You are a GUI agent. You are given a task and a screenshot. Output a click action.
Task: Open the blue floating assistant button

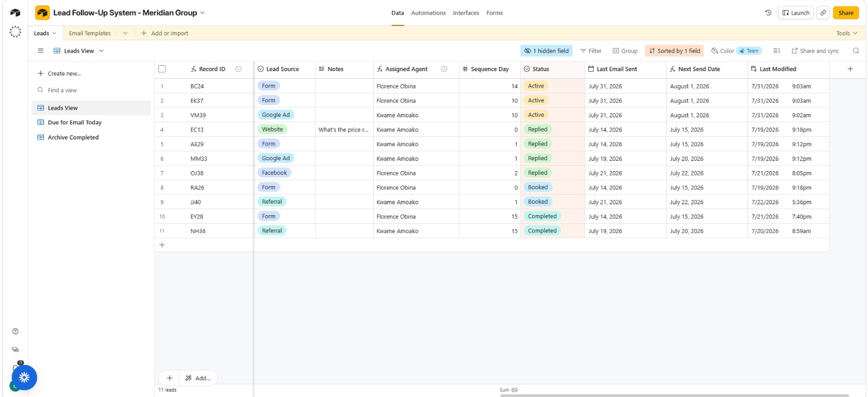pos(24,377)
